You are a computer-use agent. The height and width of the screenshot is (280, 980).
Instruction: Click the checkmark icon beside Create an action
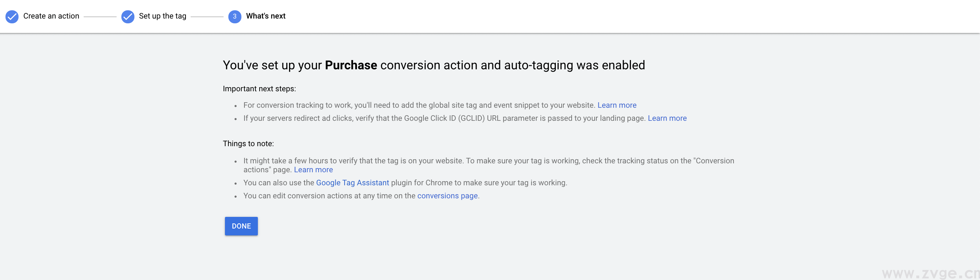pyautogui.click(x=12, y=16)
